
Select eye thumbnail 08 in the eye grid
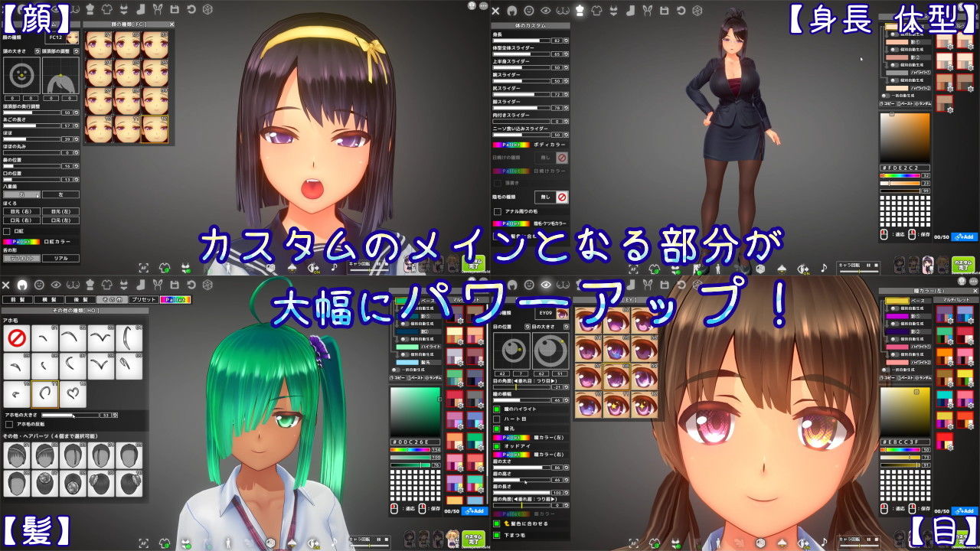617,377
